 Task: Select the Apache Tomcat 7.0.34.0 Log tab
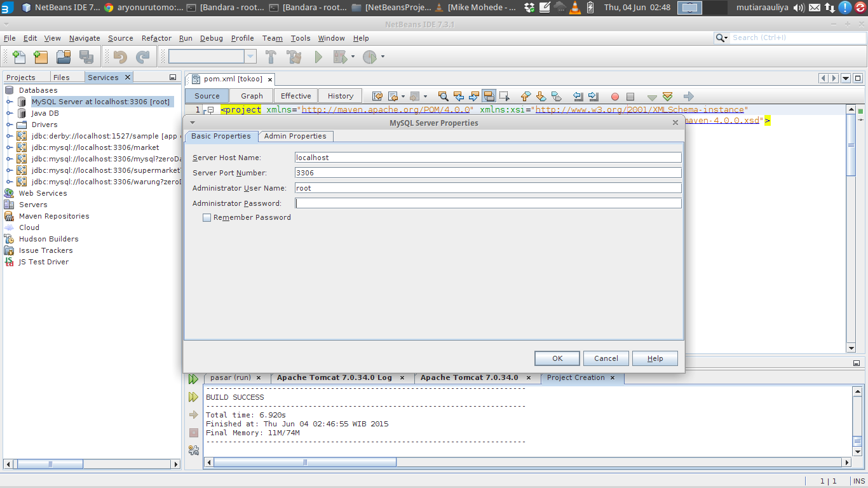pos(341,377)
